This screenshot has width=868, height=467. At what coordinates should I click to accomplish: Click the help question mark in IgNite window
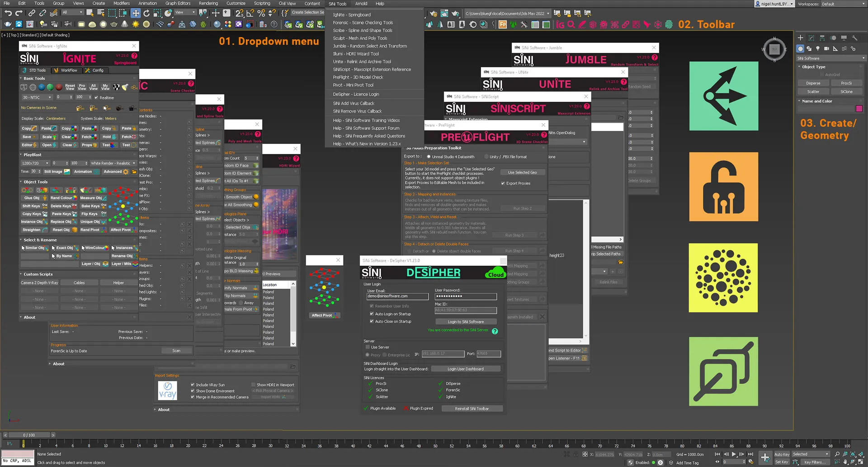(x=134, y=56)
